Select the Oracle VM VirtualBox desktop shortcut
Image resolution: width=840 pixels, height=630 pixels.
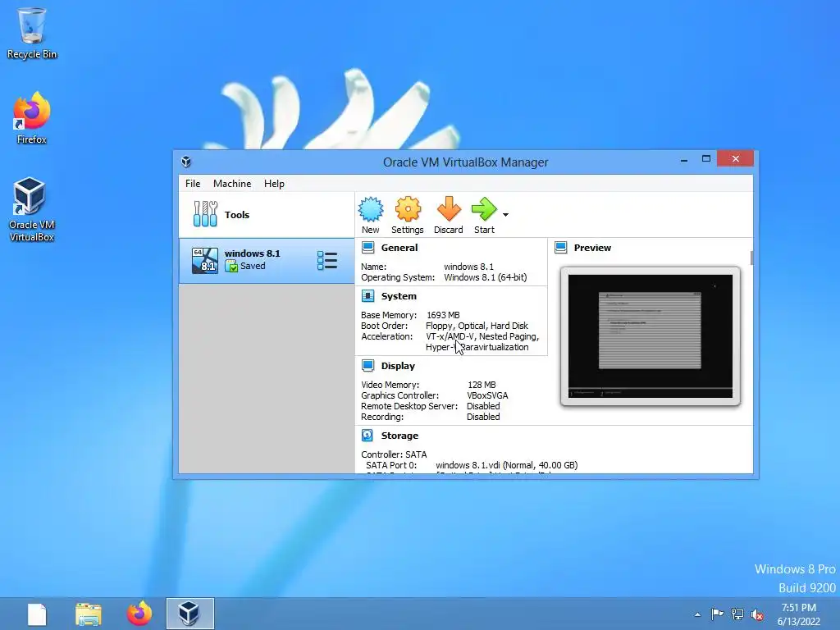coord(32,209)
